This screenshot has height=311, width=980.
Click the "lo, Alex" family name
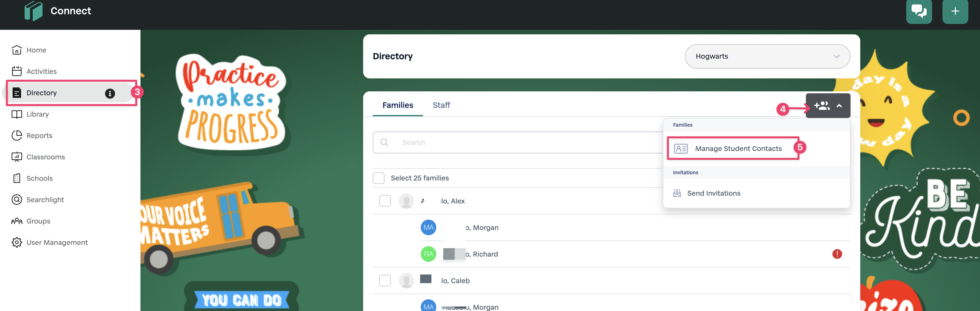(x=453, y=201)
